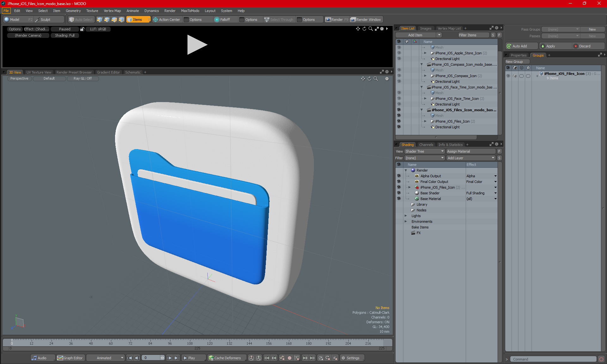This screenshot has height=364, width=607.
Task: Open the Animated keying dropdown
Action: 106,358
